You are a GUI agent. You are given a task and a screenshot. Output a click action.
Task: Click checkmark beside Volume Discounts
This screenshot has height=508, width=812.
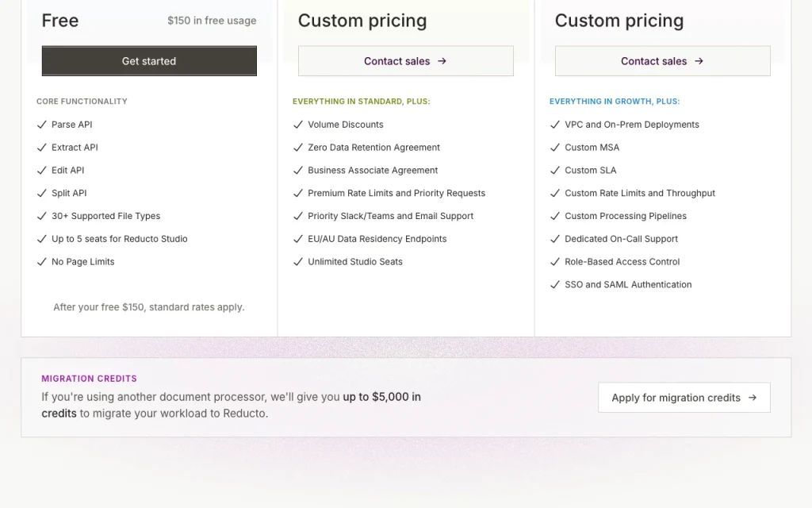(298, 125)
